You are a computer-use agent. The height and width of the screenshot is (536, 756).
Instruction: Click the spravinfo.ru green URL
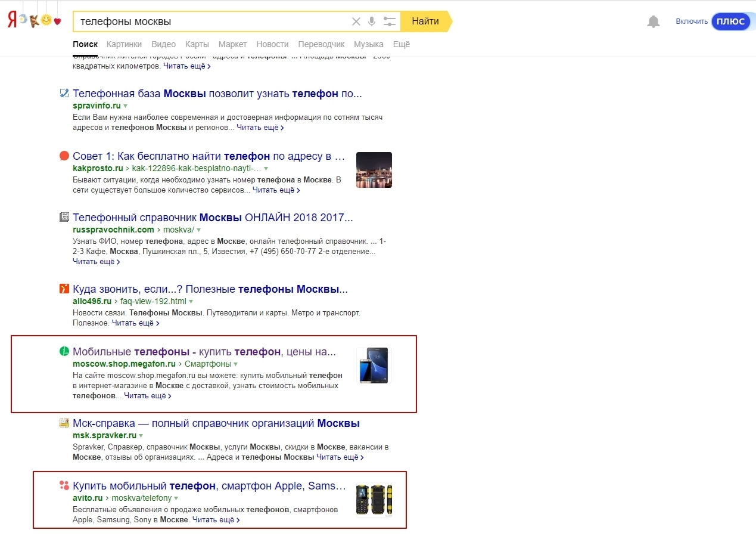[97, 106]
